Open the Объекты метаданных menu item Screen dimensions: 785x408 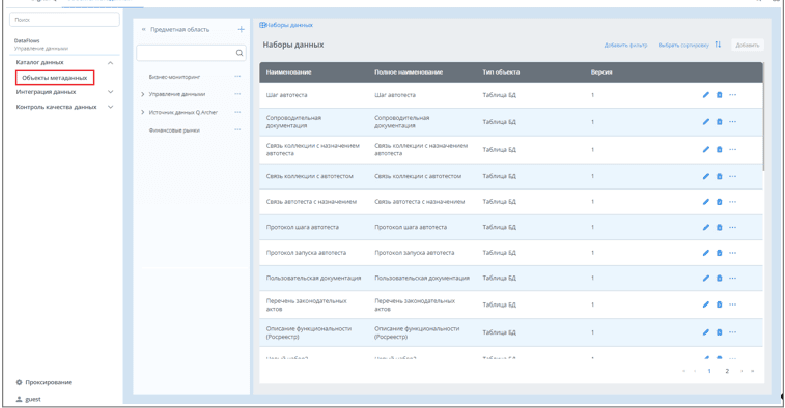54,77
